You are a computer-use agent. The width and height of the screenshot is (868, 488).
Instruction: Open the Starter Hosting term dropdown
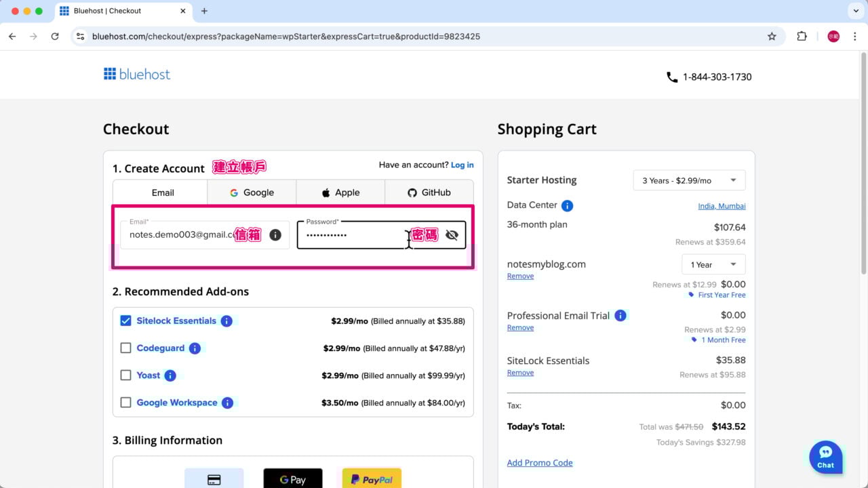(x=689, y=180)
